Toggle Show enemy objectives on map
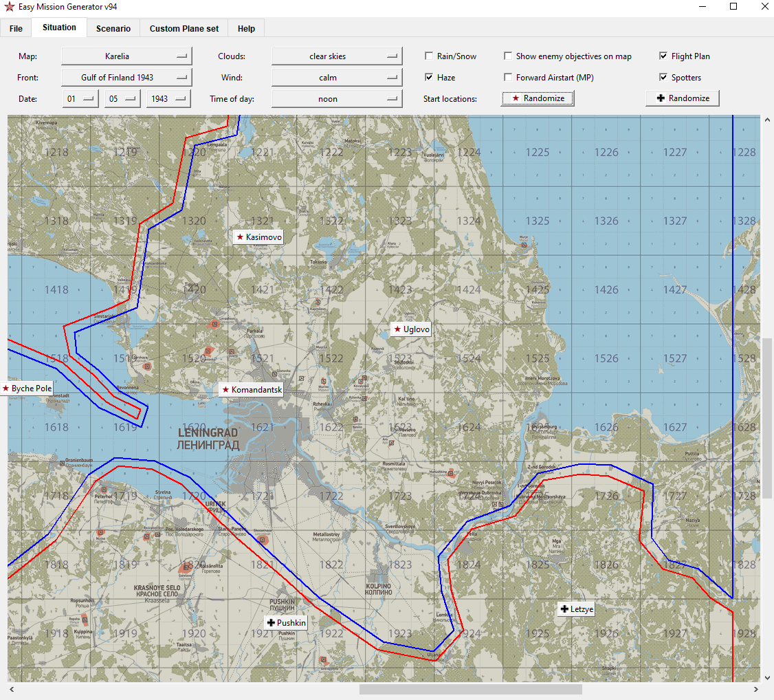The image size is (774, 700). point(509,56)
